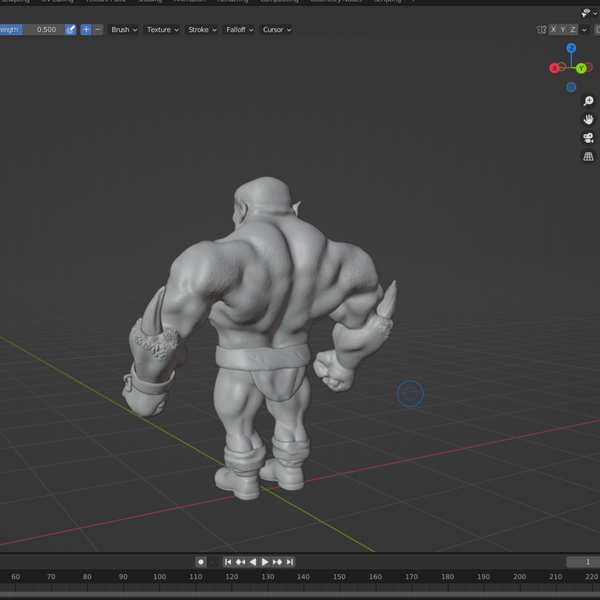
Task: Open the Cursor popover menu
Action: click(x=276, y=30)
